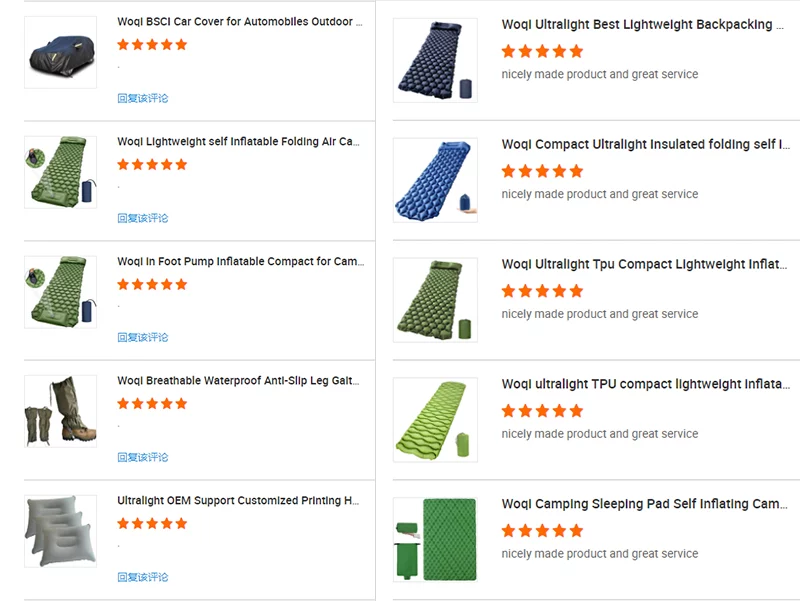Screen dimensions: 800x601
Task: Click star rating of Car Cover review
Action: (152, 44)
